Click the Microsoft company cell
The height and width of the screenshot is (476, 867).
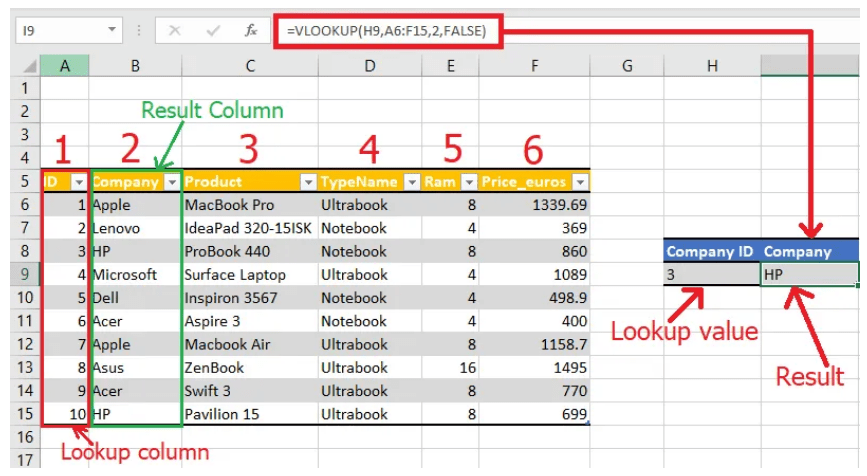click(135, 274)
